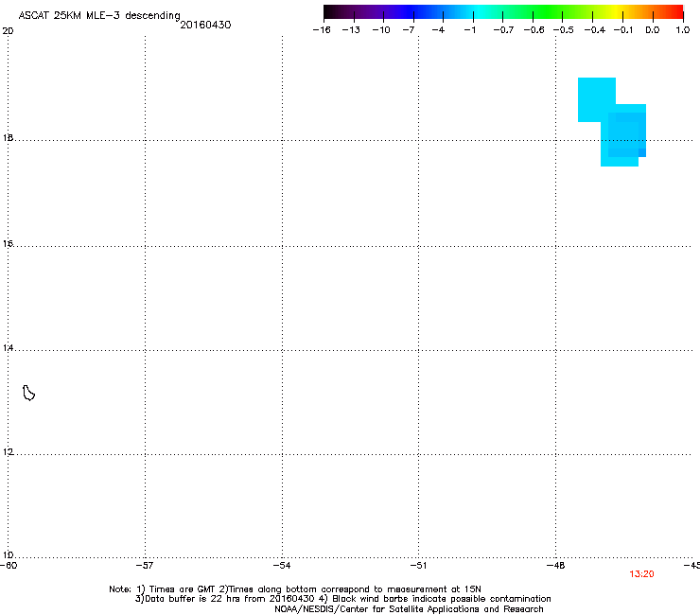Click the -0.6 colorbar label
Screen dimensions: 700x615
[534, 30]
